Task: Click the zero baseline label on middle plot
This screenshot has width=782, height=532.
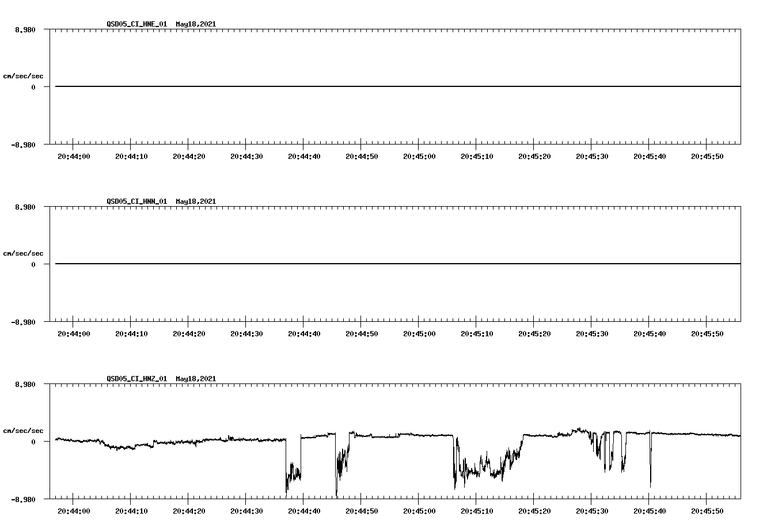Action: 35,264
